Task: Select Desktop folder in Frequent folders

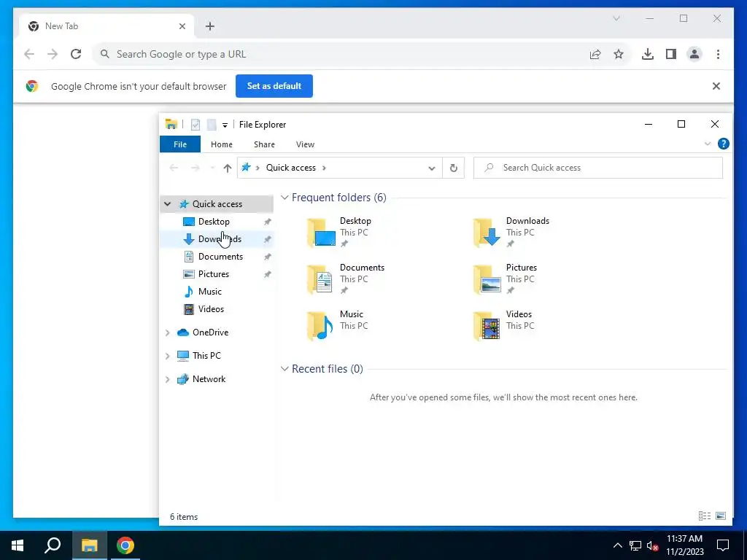Action: pyautogui.click(x=340, y=232)
